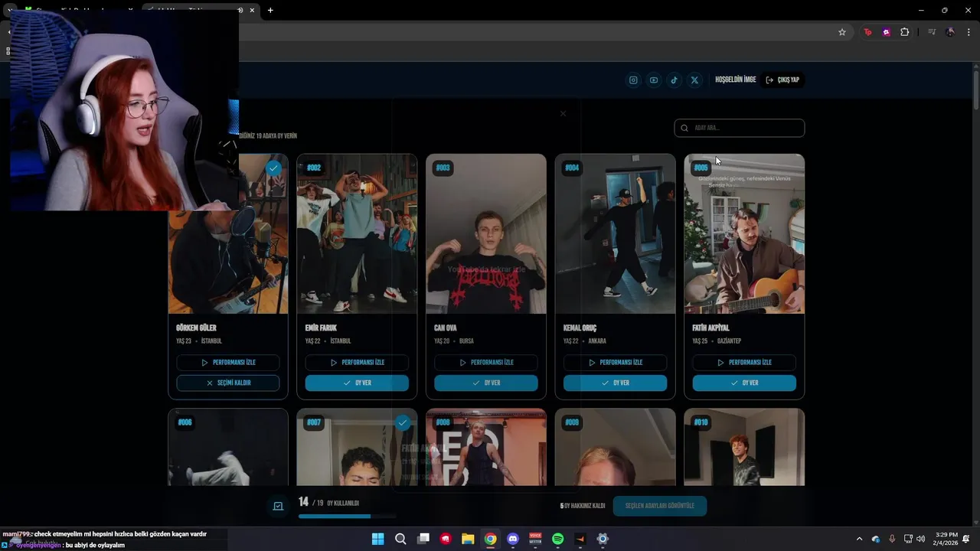This screenshot has width=980, height=551.
Task: Toggle the selected checkmark on card #007
Action: click(403, 422)
